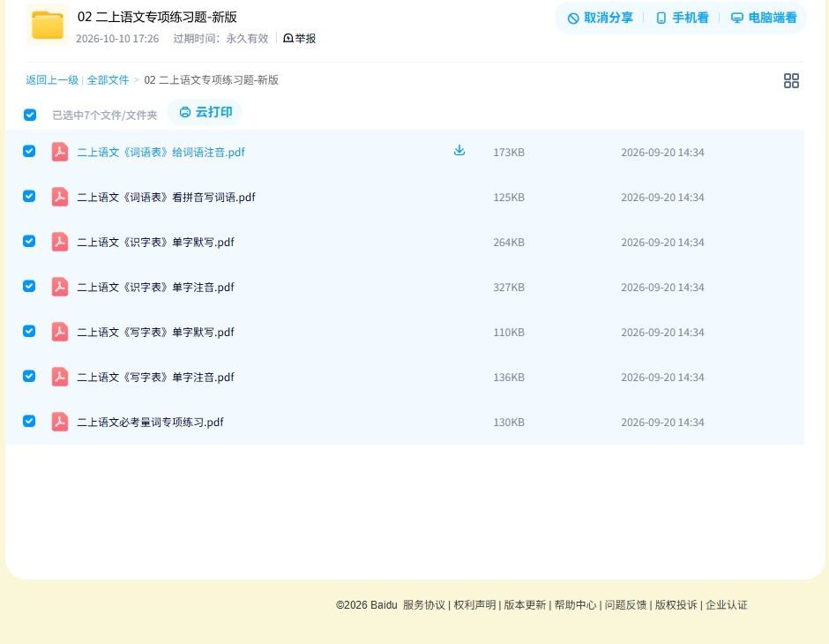Image resolution: width=829 pixels, height=644 pixels.
Task: Open 问题反馈 footer link
Action: (625, 605)
